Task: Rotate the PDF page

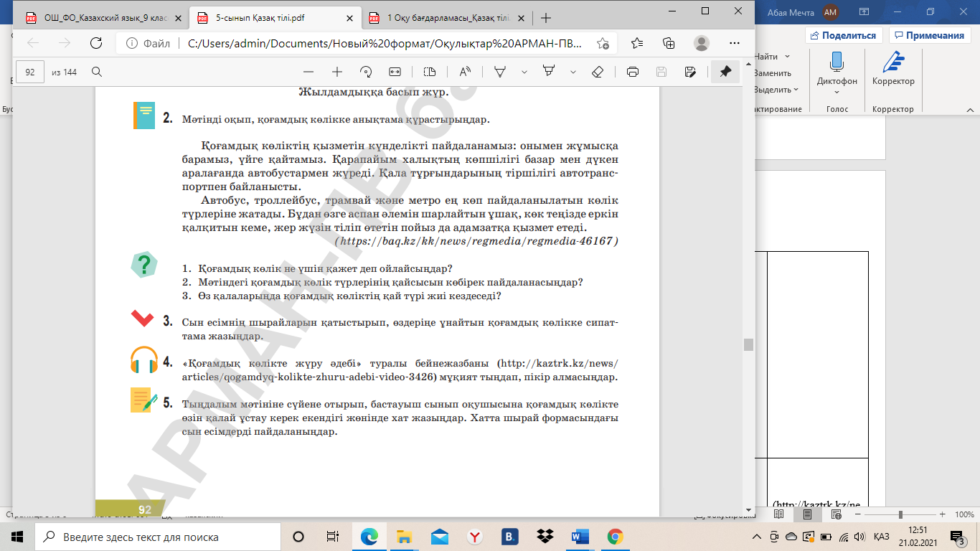Action: click(366, 72)
